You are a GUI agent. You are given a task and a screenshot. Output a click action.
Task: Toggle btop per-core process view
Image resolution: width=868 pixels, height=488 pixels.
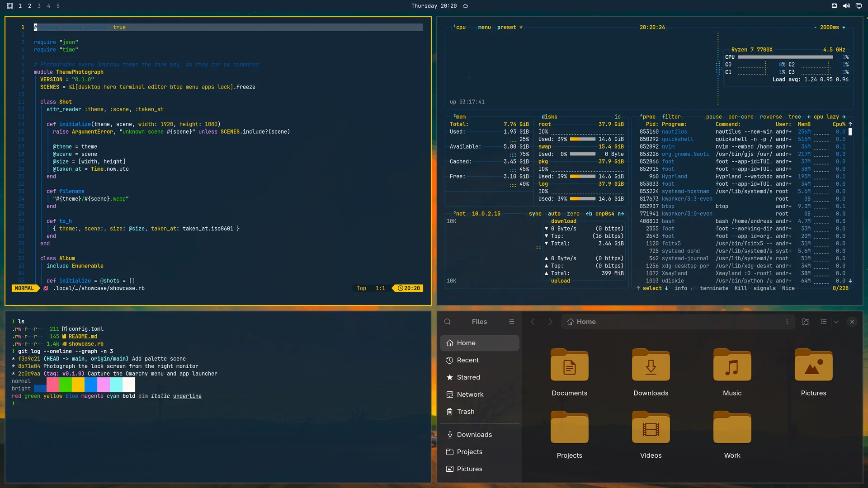[741, 117]
